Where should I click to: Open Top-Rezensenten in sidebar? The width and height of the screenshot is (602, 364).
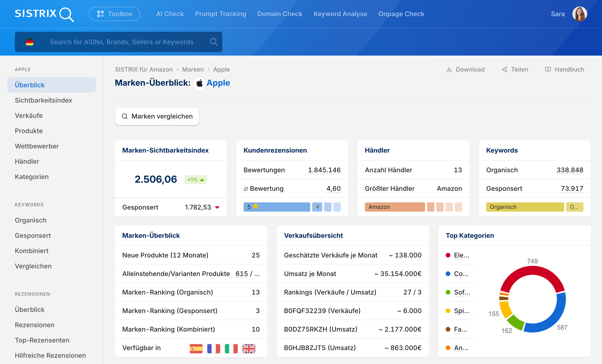pyautogui.click(x=42, y=340)
